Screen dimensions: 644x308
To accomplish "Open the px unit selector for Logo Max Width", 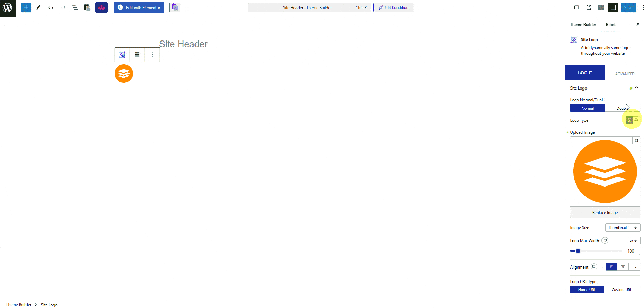I will (x=633, y=240).
